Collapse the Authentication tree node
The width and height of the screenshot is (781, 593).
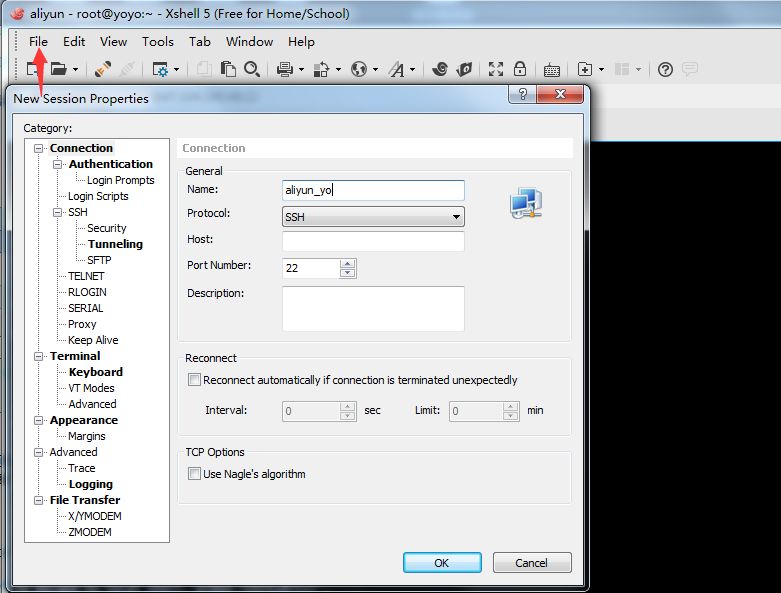pyautogui.click(x=57, y=164)
